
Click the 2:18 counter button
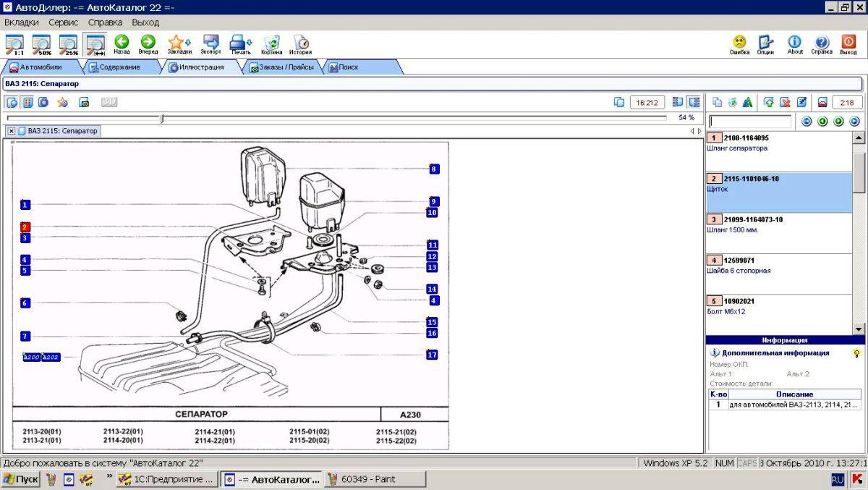(x=848, y=102)
